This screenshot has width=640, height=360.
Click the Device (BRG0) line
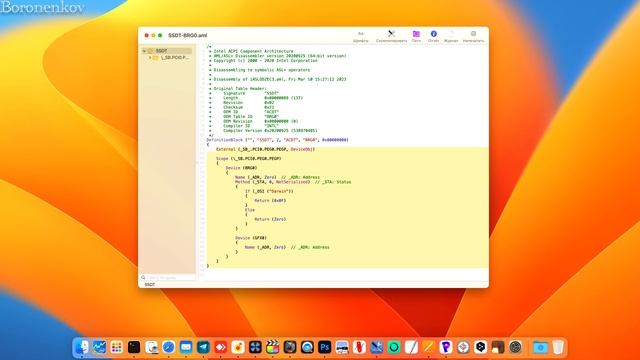click(241, 168)
